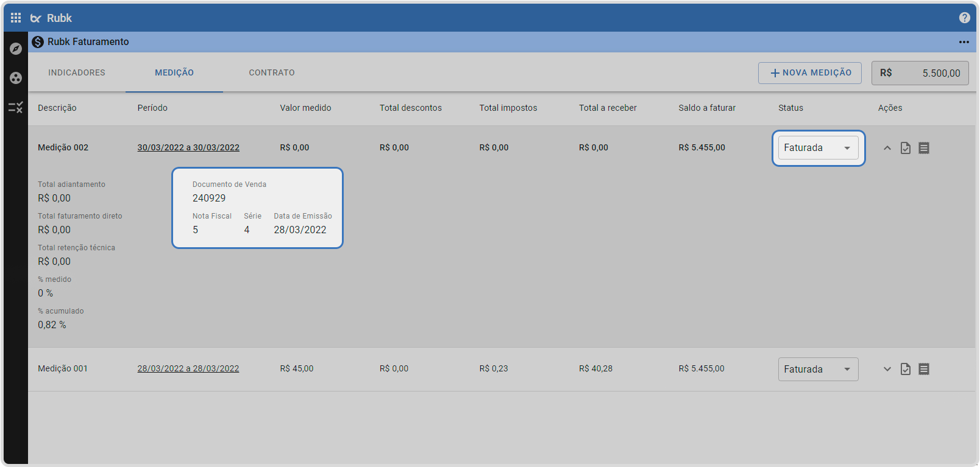Click the Saldo a faturar column header

pos(707,108)
